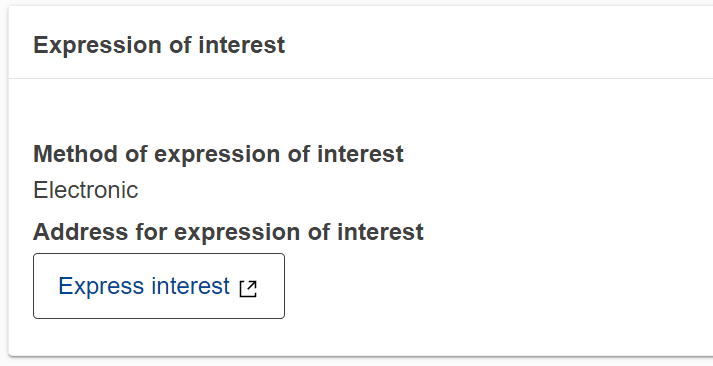713x366 pixels.
Task: Click the Method of expression of interest label
Action: pyautogui.click(x=218, y=154)
